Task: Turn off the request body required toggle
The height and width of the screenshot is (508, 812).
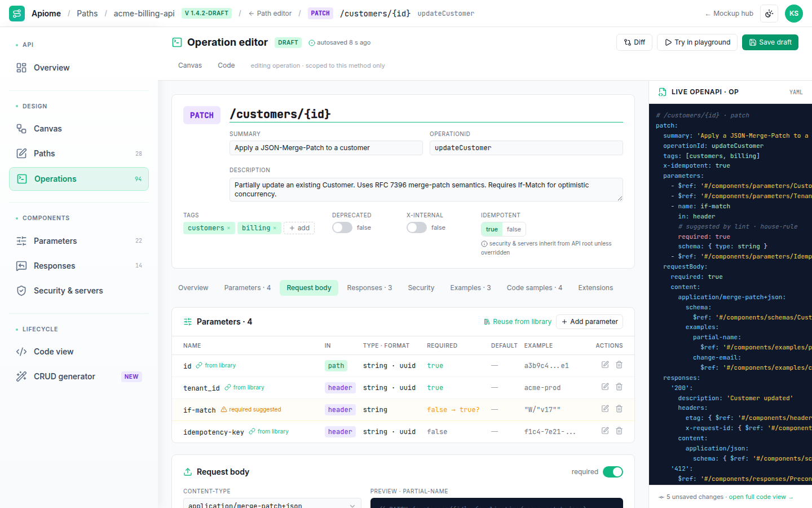Action: point(613,472)
